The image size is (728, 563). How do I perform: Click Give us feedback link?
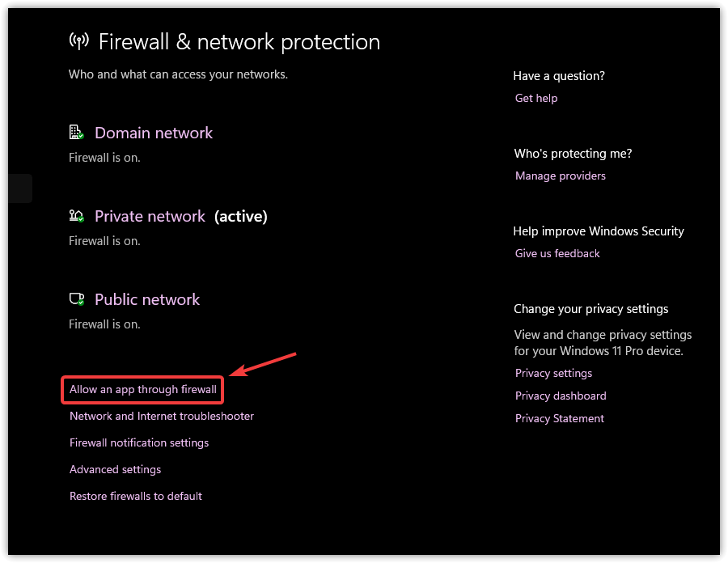tap(557, 253)
